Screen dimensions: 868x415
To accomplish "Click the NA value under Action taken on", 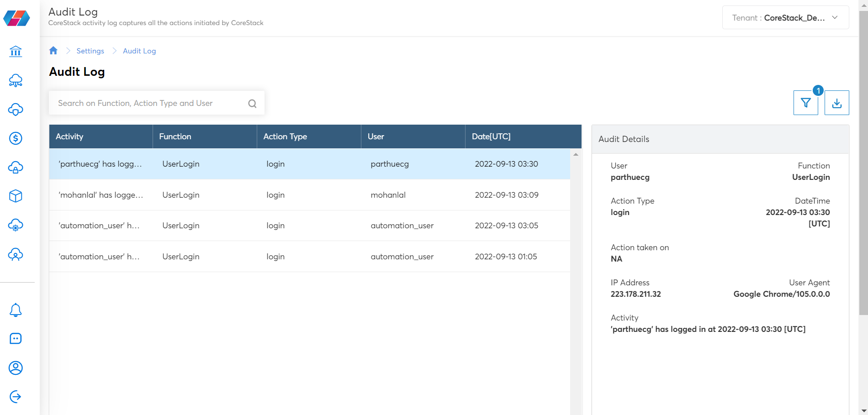I will (x=616, y=259).
